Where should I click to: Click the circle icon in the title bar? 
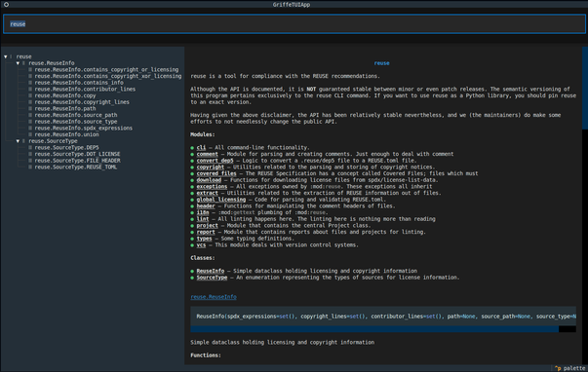pyautogui.click(x=7, y=5)
